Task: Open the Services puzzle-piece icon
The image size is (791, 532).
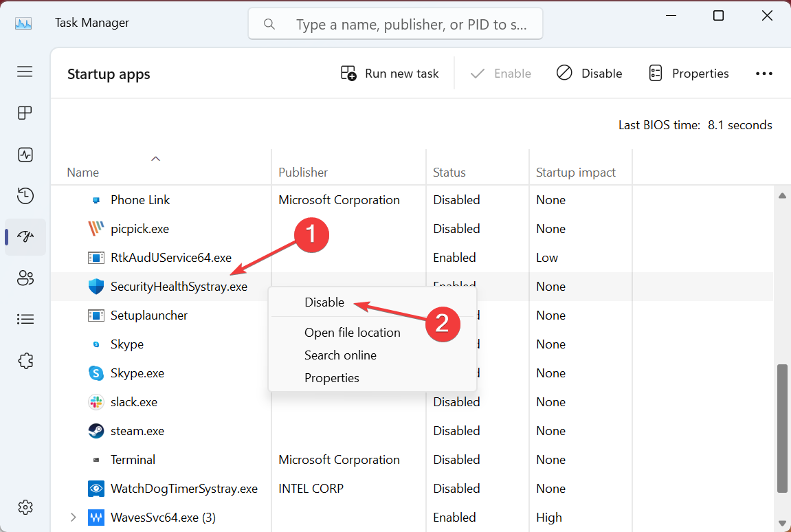Action: 25,360
